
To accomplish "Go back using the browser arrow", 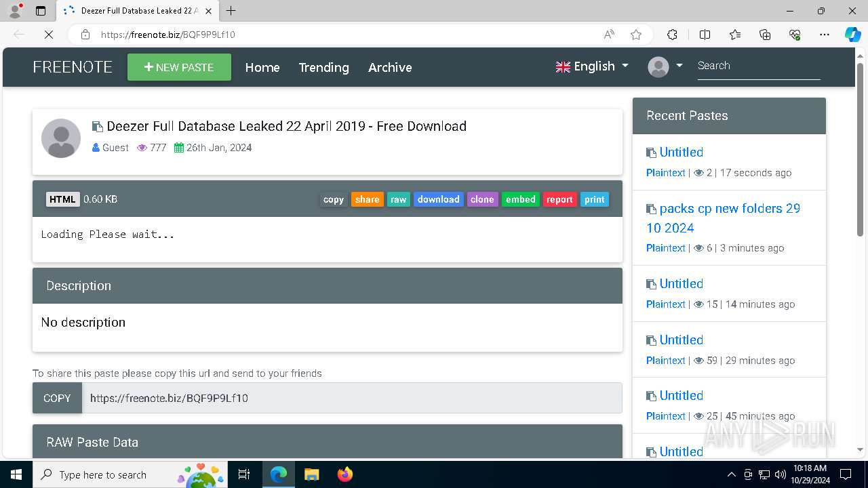I will coord(19,35).
